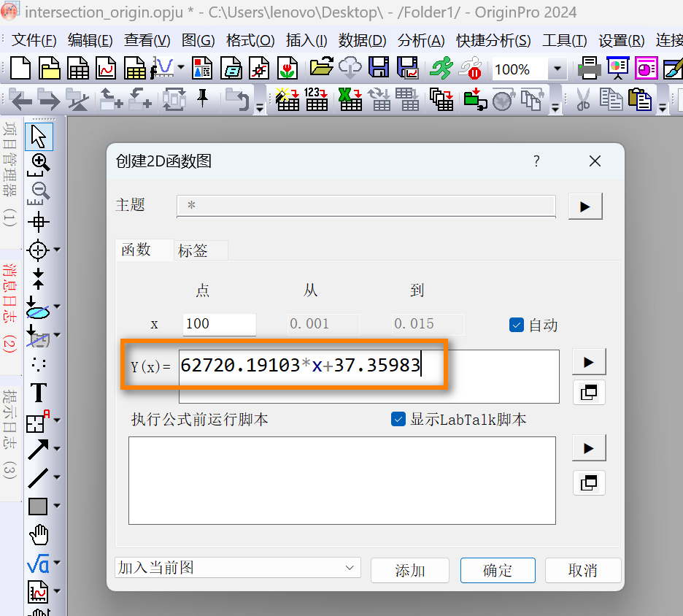The image size is (683, 616).
Task: Activate the Pan hand tool
Action: [38, 534]
